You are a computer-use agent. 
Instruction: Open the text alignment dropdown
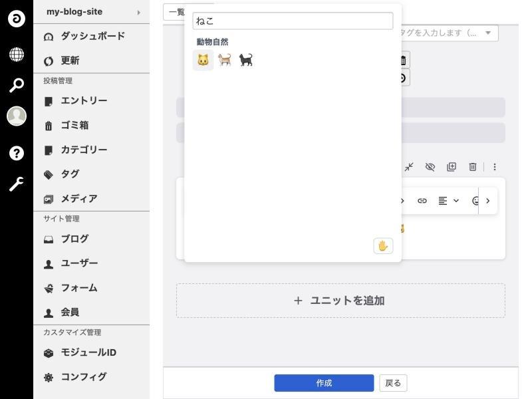pyautogui.click(x=448, y=201)
